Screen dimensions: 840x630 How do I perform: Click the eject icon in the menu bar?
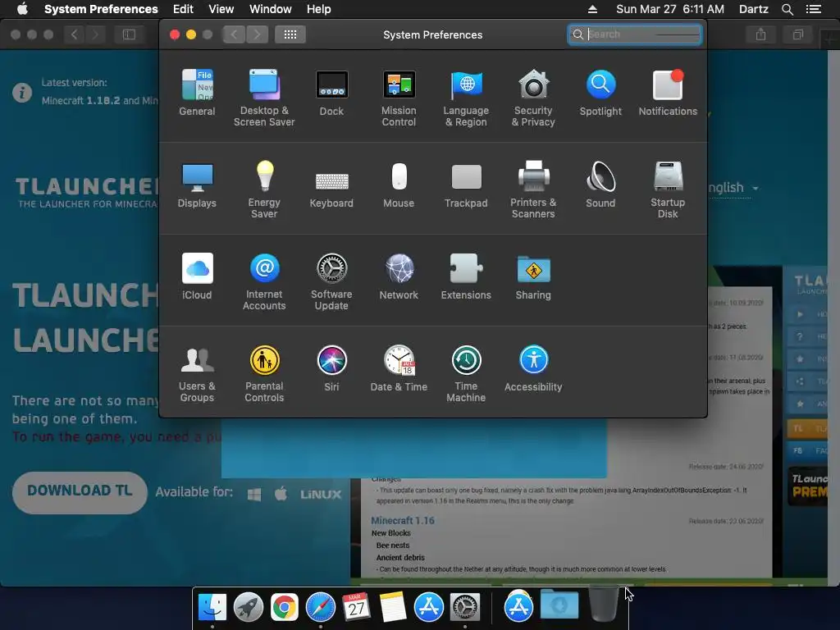(592, 9)
